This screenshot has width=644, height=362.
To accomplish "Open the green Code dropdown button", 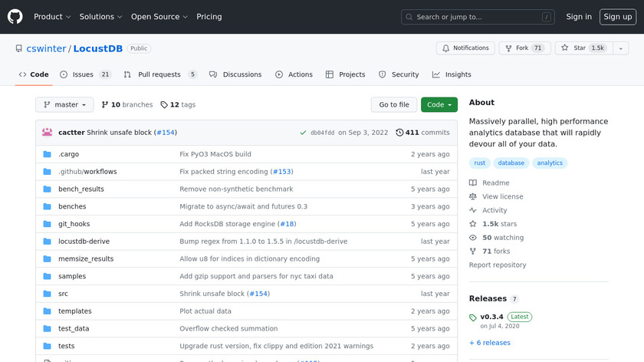I will click(x=439, y=105).
